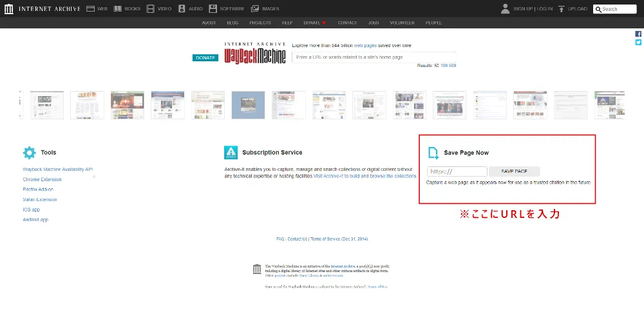Screen dimensions: 644x314
Task: Open the CONTACT menu item
Action: coord(348,23)
